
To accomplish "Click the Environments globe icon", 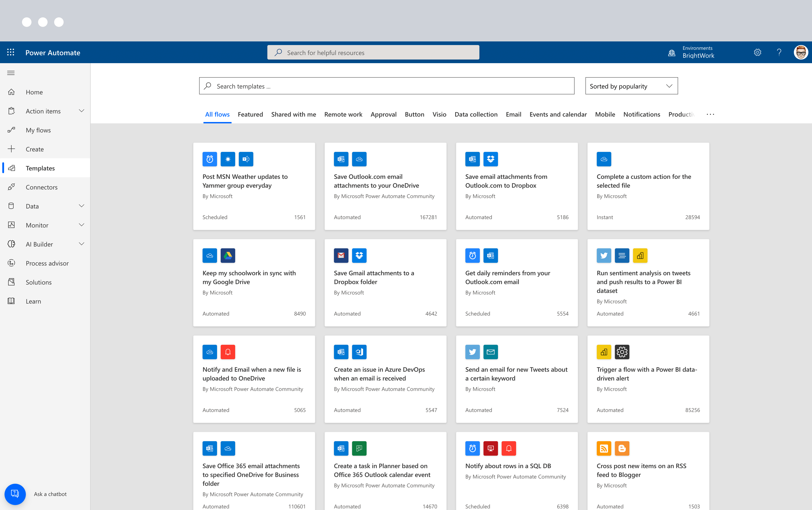I will [672, 53].
